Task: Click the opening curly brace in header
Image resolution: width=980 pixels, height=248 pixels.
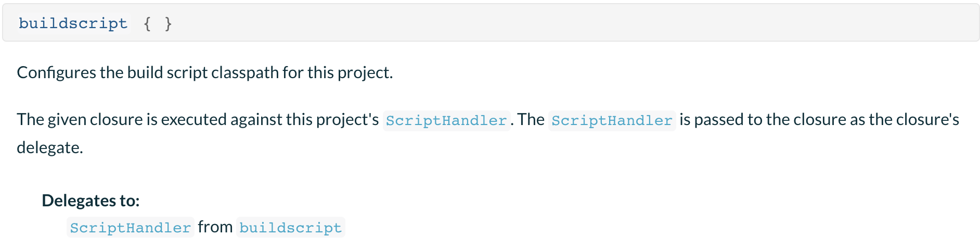Action: [x=147, y=23]
